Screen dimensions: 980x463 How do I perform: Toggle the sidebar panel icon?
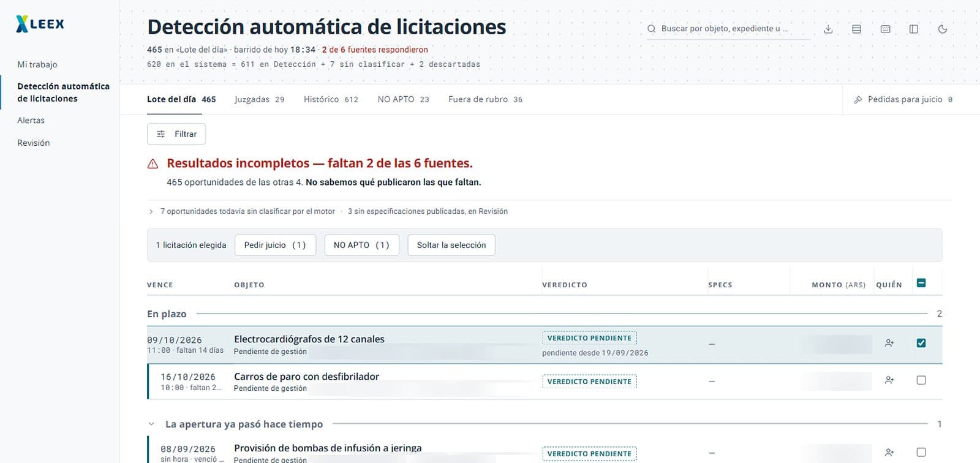[914, 29]
